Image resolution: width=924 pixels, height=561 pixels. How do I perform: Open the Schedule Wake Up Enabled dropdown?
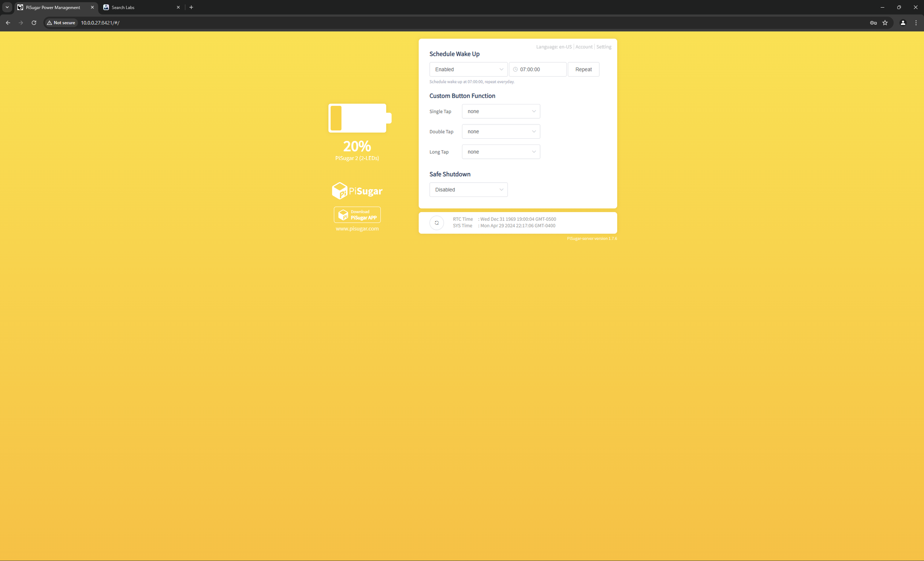[x=468, y=69]
